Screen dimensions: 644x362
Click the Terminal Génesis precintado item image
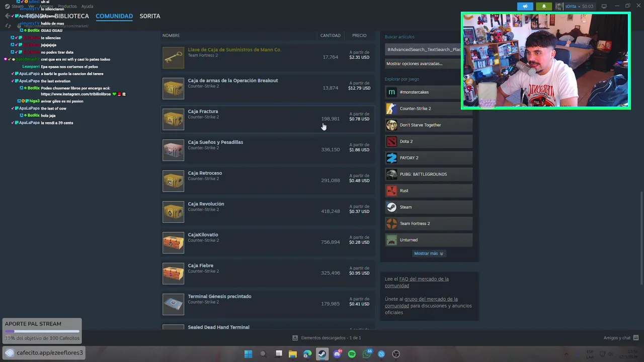(173, 304)
